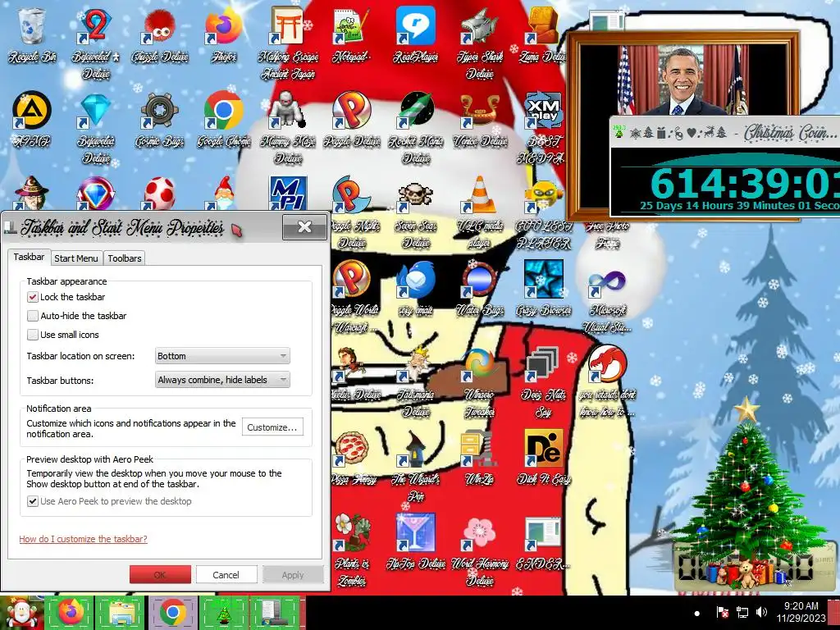840x630 pixels.
Task: Expand Taskbar location on screen dropdown
Action: 222,356
